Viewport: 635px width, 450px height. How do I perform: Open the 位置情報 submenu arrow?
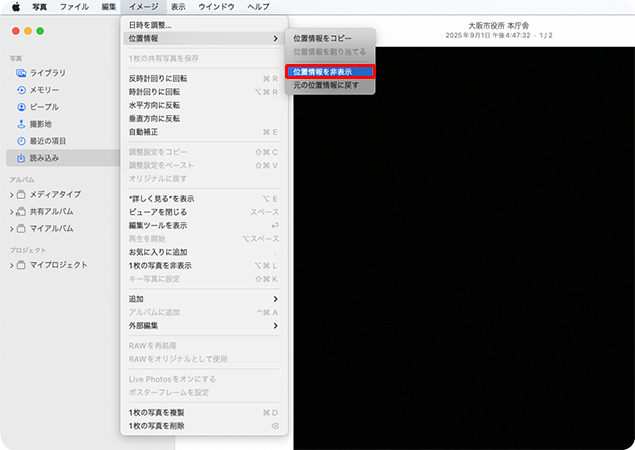275,38
